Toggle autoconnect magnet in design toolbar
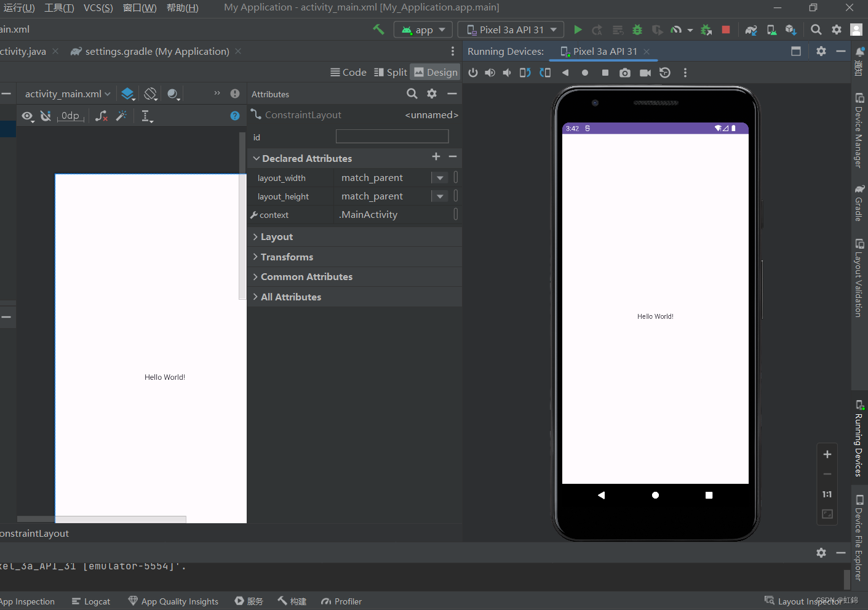Image resolution: width=868 pixels, height=610 pixels. (46, 116)
